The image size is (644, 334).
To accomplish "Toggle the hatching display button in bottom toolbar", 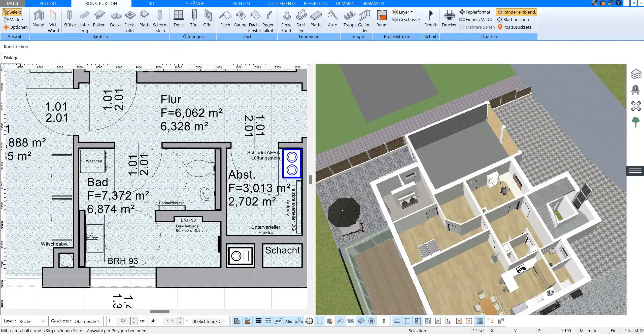I will pos(237,321).
